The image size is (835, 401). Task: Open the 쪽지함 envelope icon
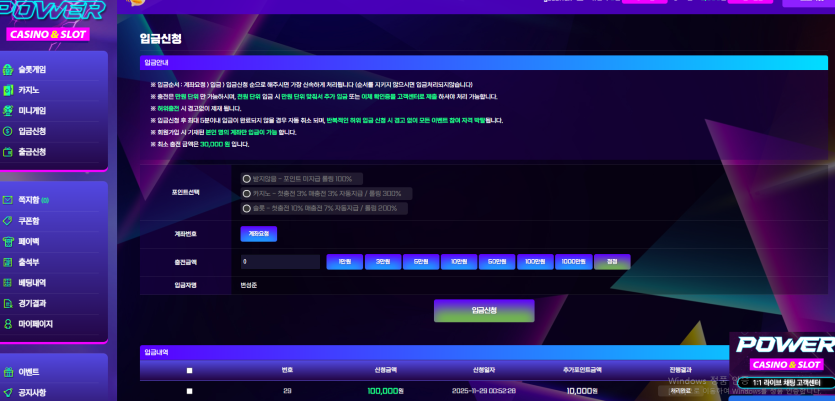tap(8, 200)
